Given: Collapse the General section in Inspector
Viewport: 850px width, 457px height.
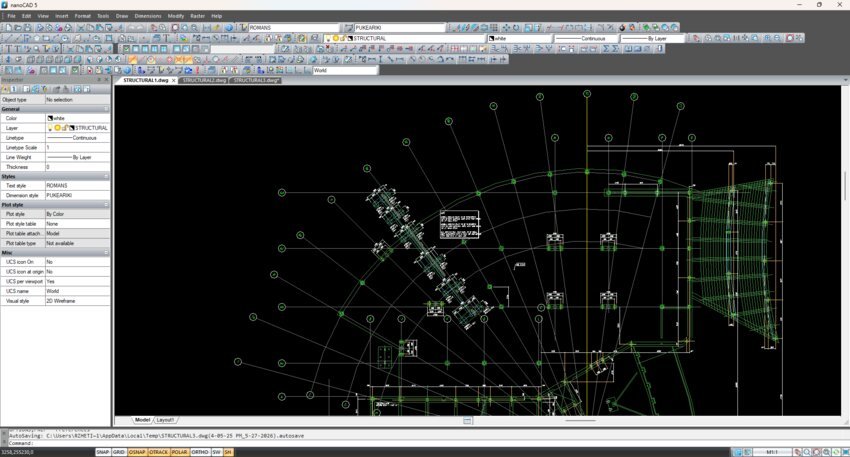Looking at the screenshot, I should [x=106, y=109].
